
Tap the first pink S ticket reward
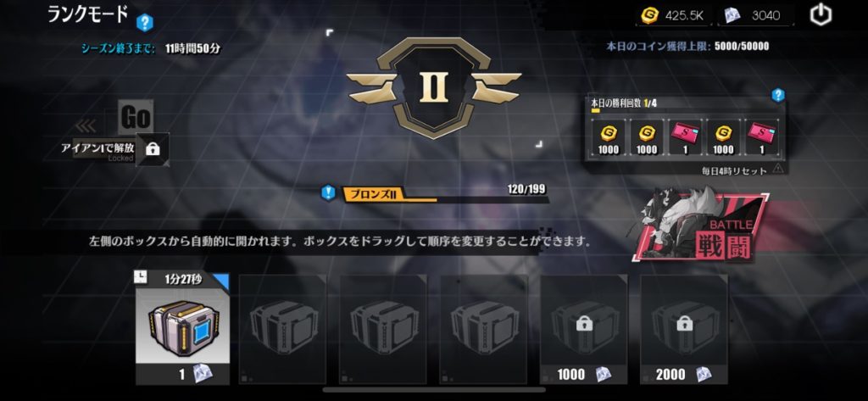click(684, 138)
